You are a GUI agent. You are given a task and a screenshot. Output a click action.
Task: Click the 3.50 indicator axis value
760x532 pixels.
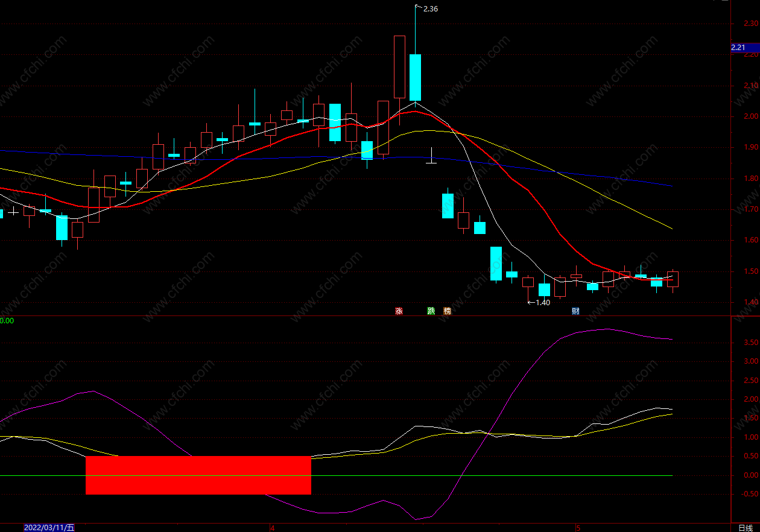[x=751, y=343]
